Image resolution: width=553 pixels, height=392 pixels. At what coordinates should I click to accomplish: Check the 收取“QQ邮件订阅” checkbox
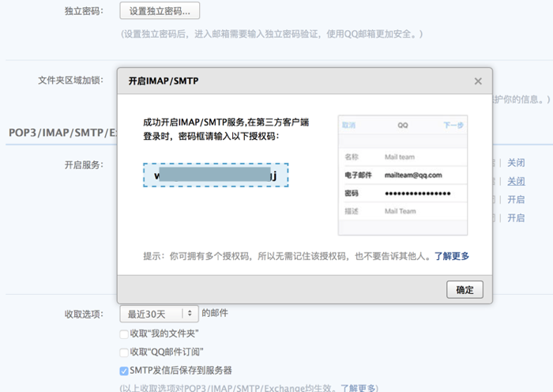pyautogui.click(x=124, y=352)
